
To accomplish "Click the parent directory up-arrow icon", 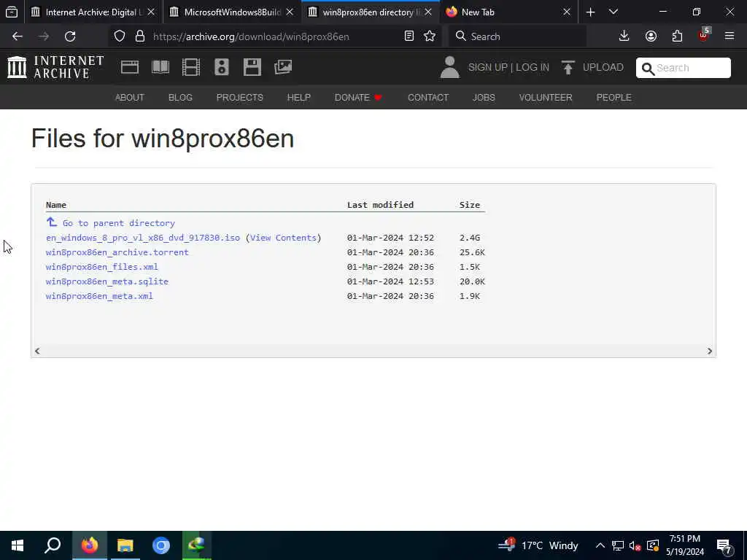I will pyautogui.click(x=52, y=222).
